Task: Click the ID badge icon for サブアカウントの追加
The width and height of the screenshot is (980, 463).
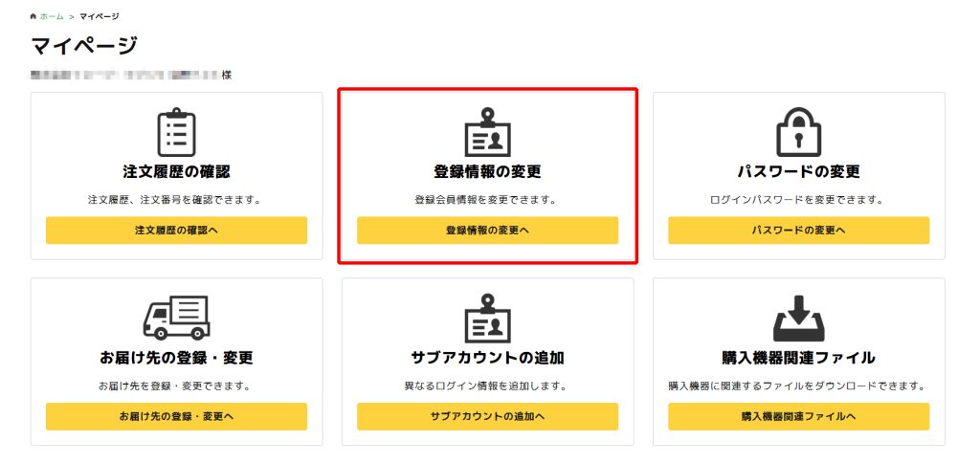Action: pyautogui.click(x=487, y=318)
